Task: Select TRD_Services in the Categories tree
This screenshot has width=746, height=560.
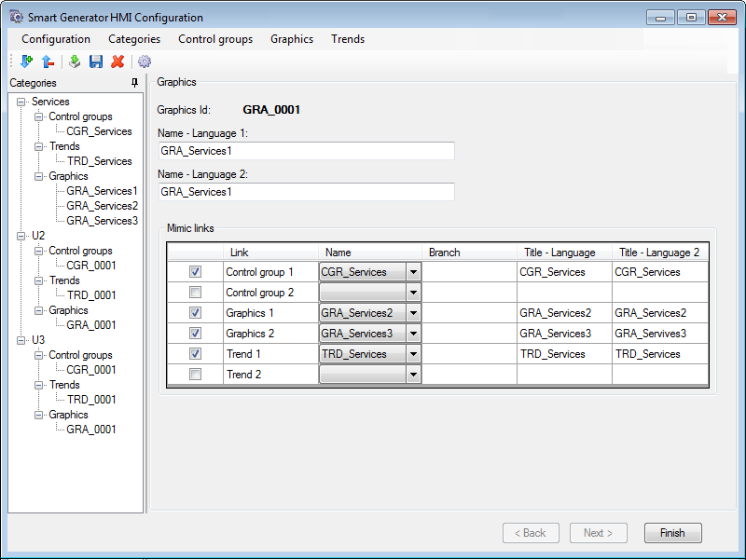Action: click(x=100, y=161)
